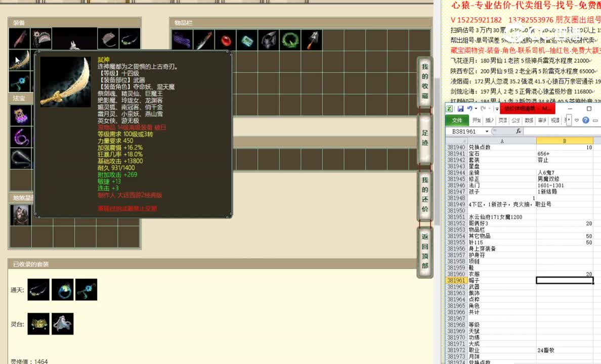
Task: Click cell containing 男魔双修
Action: [x=565, y=179]
